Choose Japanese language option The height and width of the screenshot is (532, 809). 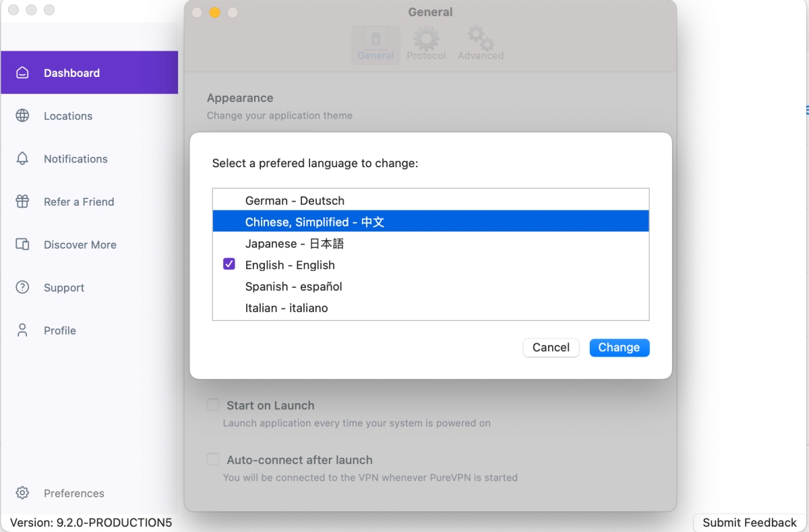point(431,243)
